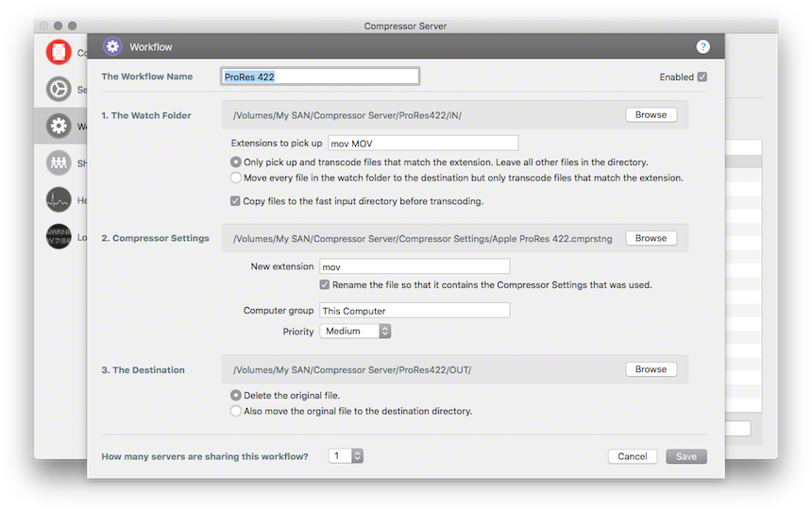
Task: Click the Cancel button
Action: (633, 456)
